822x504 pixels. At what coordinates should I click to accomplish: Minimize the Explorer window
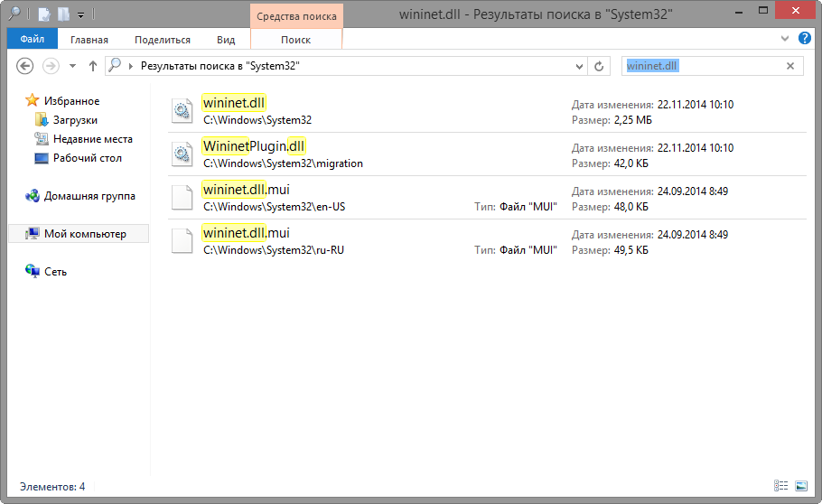(x=739, y=12)
